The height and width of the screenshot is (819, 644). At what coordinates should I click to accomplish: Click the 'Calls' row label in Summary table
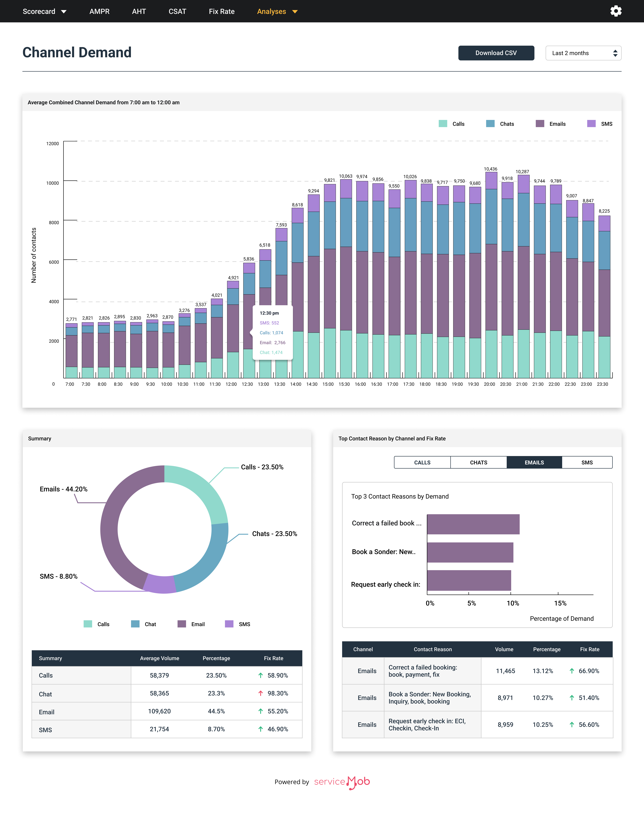(46, 676)
